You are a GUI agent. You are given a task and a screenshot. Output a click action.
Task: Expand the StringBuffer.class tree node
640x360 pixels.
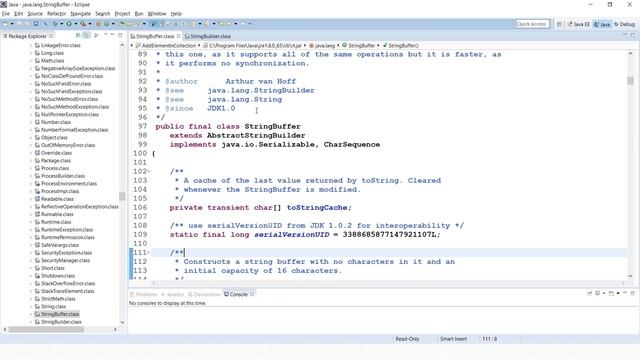(31, 314)
